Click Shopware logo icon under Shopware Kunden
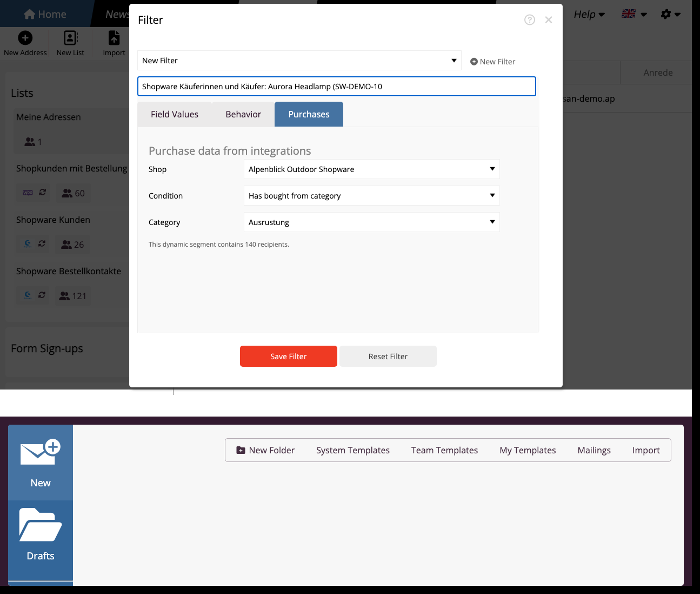The height and width of the screenshot is (594, 700). (28, 244)
